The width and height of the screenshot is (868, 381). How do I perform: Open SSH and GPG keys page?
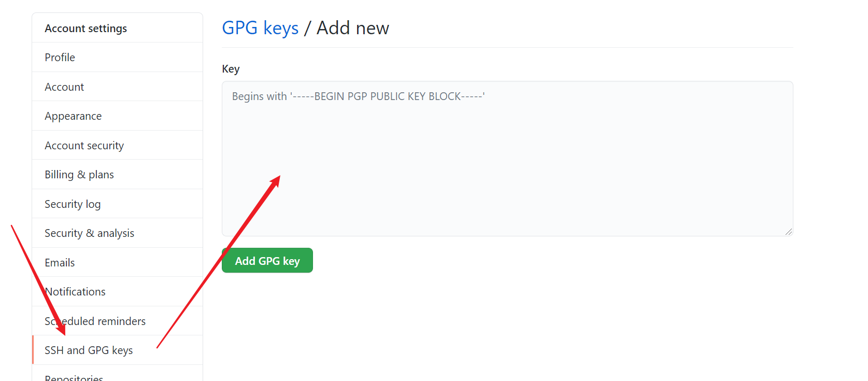pyautogui.click(x=117, y=350)
